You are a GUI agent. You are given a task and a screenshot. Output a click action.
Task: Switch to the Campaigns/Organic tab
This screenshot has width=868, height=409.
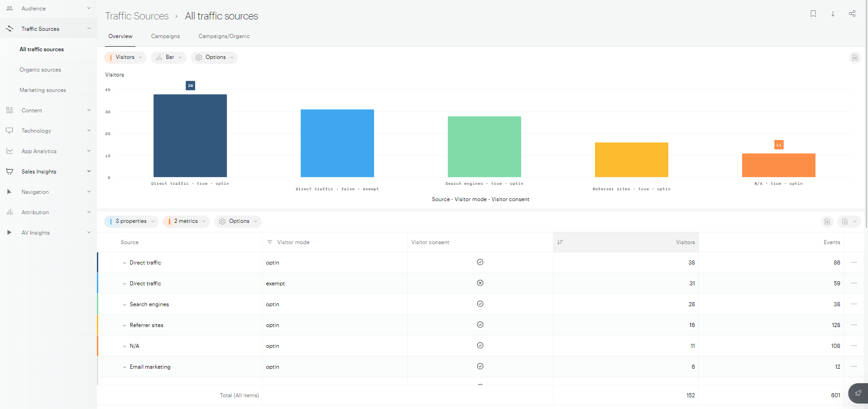pyautogui.click(x=224, y=36)
